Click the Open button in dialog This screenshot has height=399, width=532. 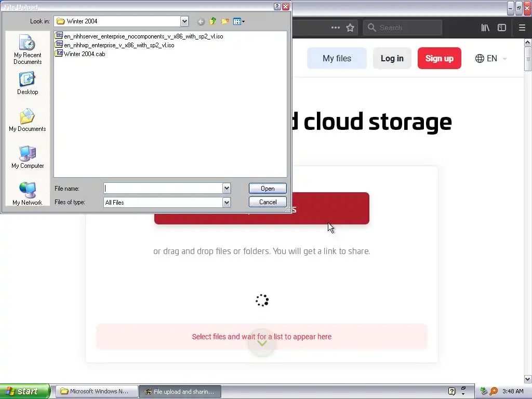click(268, 188)
